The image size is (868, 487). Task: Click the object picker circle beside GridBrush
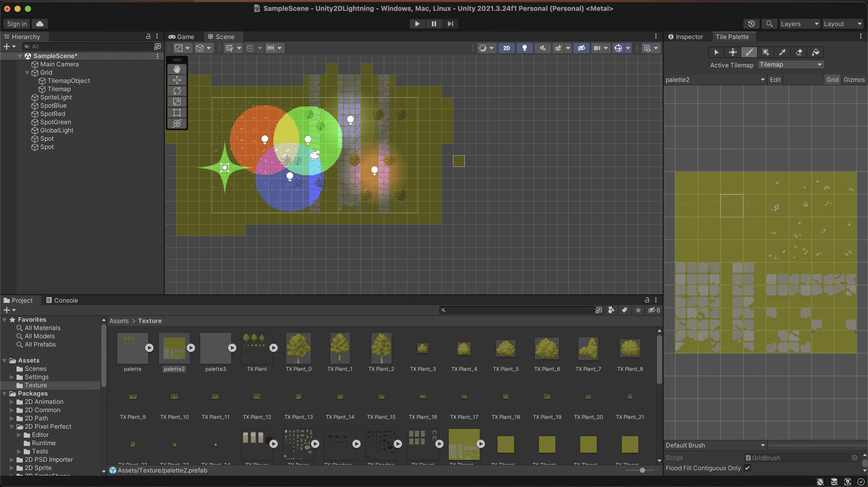pyautogui.click(x=855, y=458)
